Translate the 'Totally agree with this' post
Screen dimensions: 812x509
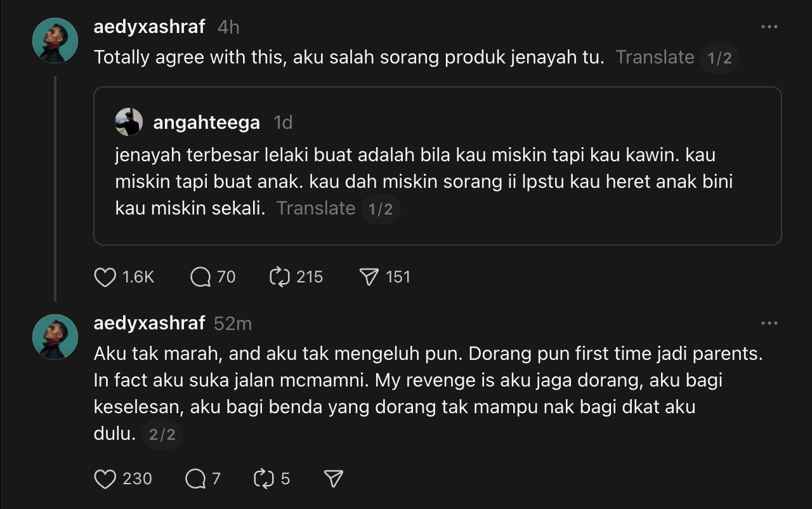coord(655,58)
